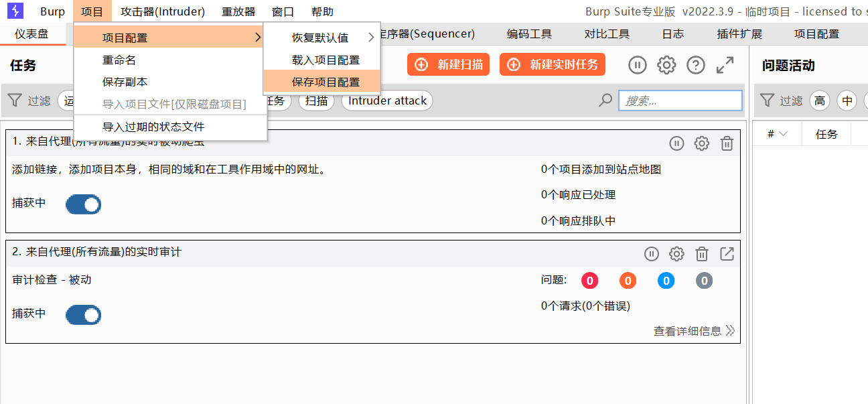Click the 任务 column header
This screenshot has height=404, width=868.
point(826,134)
